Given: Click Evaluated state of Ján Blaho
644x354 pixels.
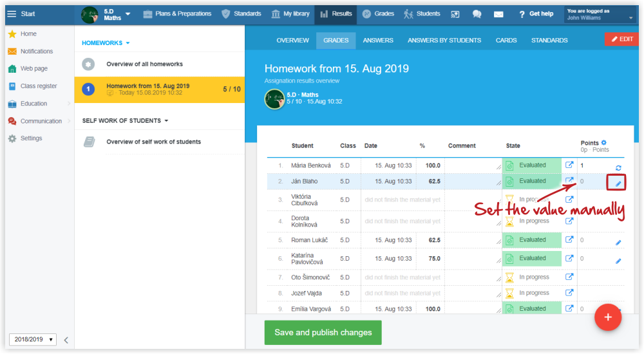Looking at the screenshot, I should (x=532, y=181).
